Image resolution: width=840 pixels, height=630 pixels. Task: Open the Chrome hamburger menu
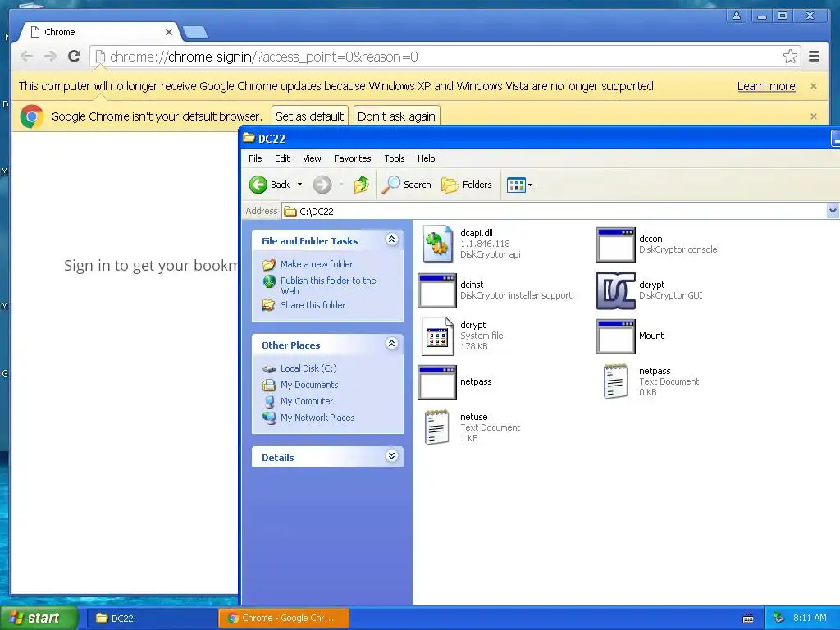pos(815,57)
